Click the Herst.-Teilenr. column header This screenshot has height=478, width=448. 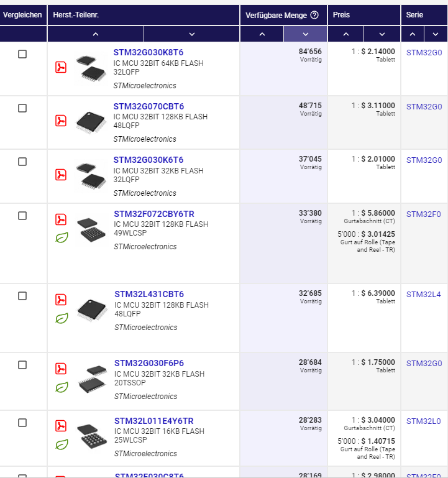point(144,15)
